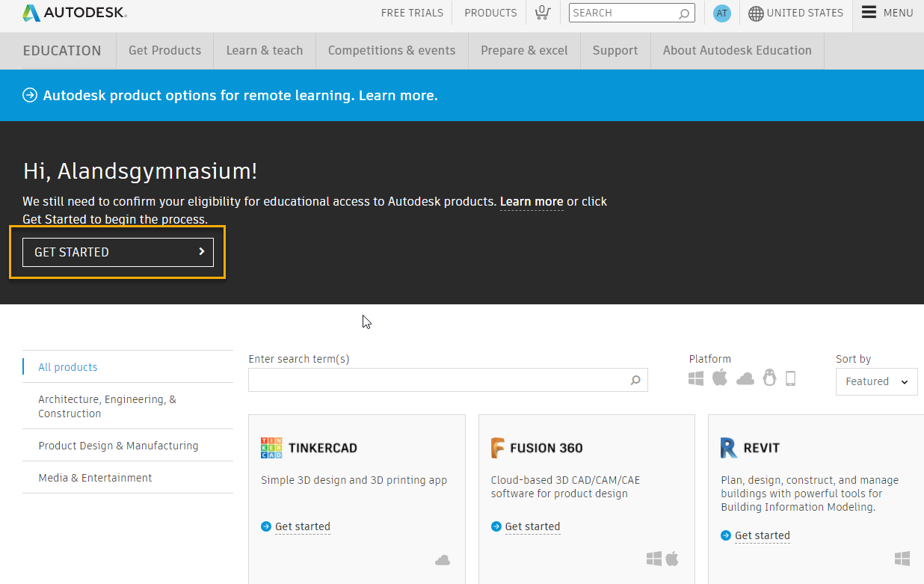Open the shopping cart icon
Viewport: 924px width, 584px height.
[x=542, y=13]
